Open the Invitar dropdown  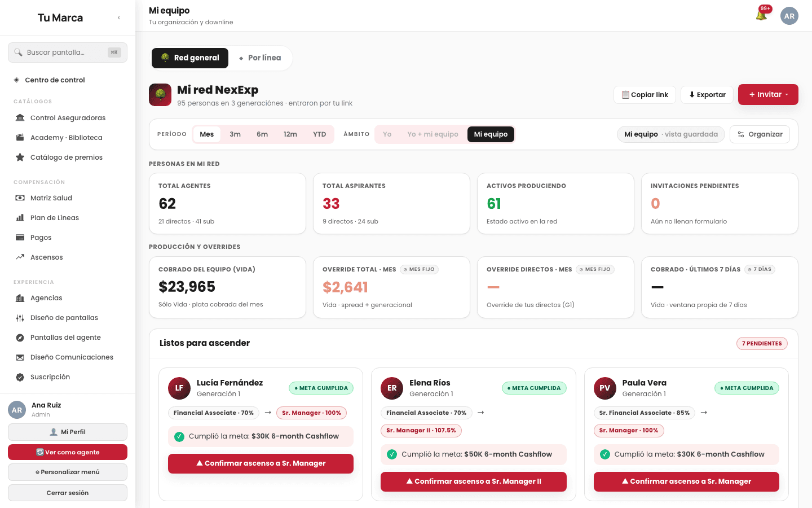coord(768,95)
